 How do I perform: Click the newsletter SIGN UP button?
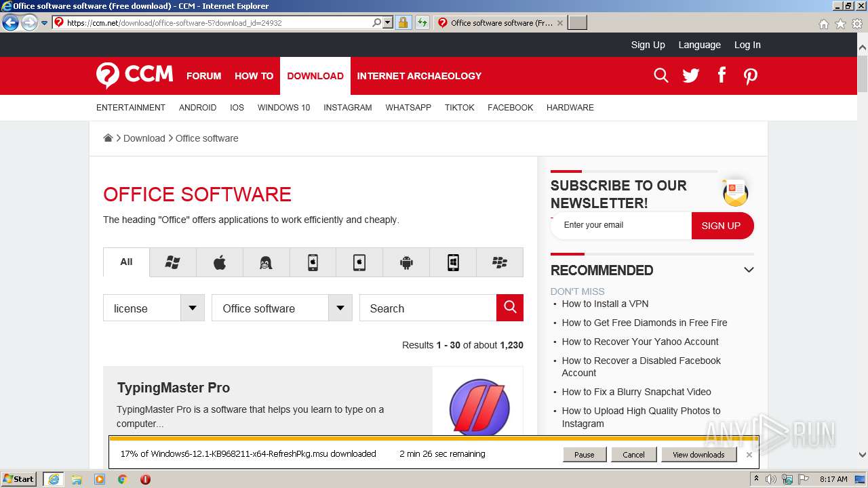(722, 226)
